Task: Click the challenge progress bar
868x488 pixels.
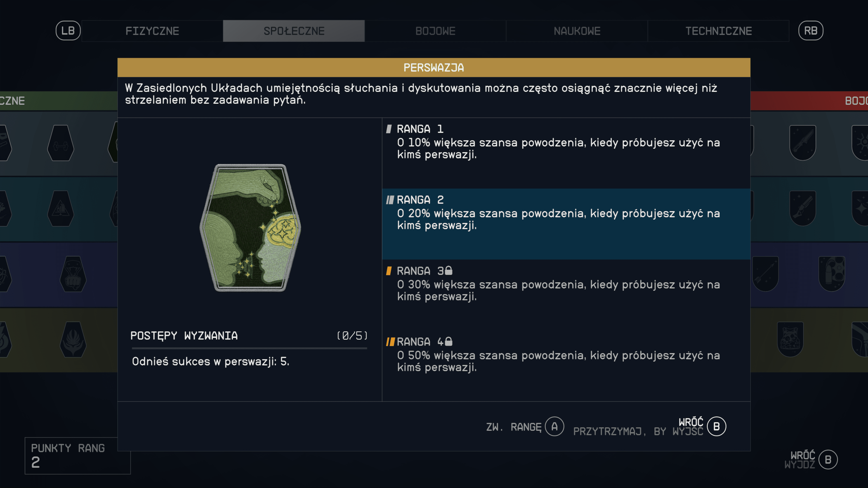Action: (249, 348)
